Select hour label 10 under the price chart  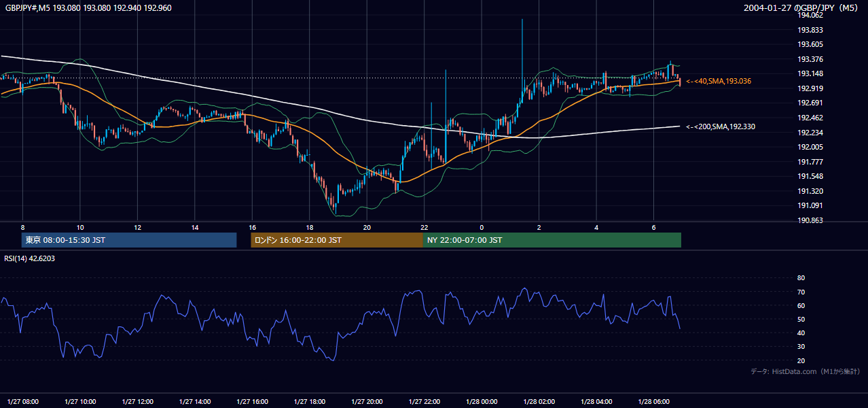(x=79, y=227)
